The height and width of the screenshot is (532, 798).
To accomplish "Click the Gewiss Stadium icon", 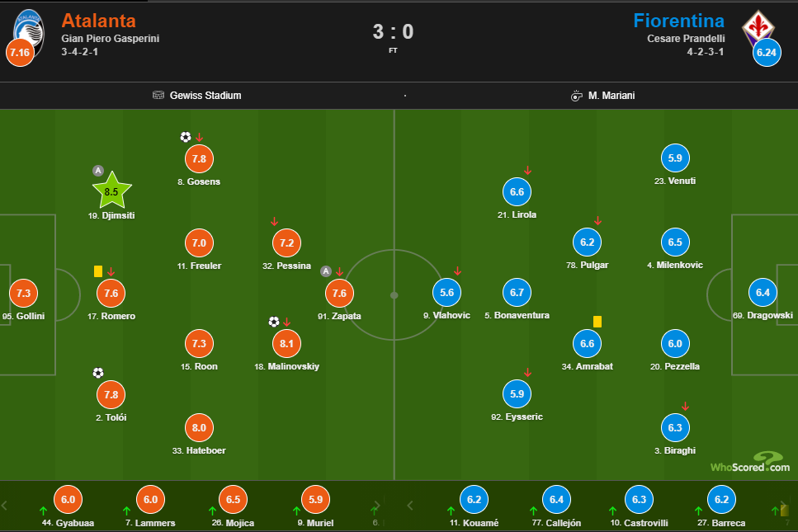I will coord(158,96).
